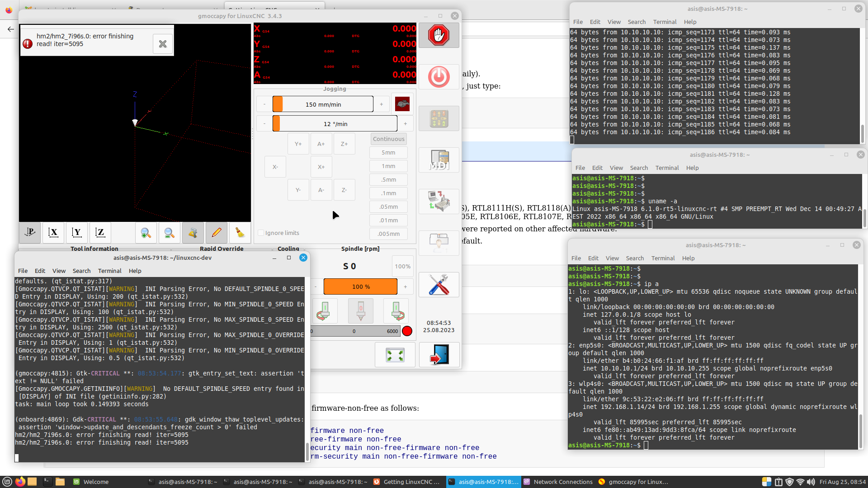Dismiss the hm2 error notification

(163, 44)
